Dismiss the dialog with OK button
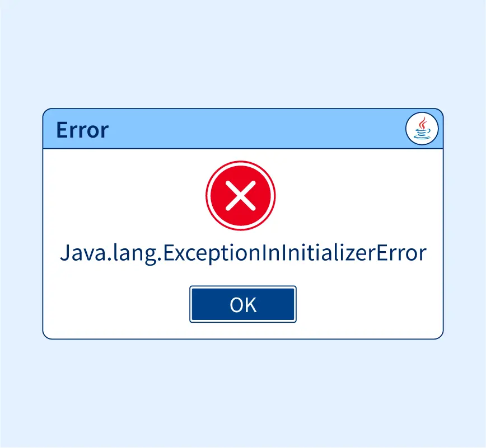The width and height of the screenshot is (486, 448). pos(243,304)
